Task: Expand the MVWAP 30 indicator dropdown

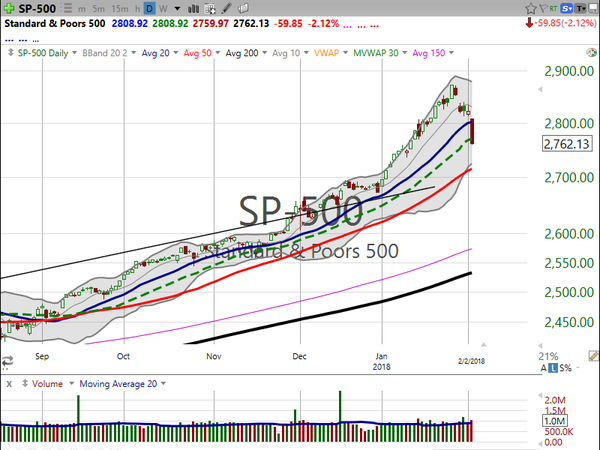Action: pyautogui.click(x=404, y=52)
